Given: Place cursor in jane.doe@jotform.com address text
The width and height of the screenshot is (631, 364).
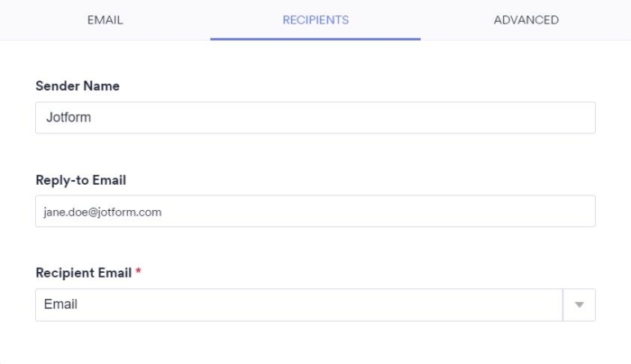Looking at the screenshot, I should (x=102, y=213).
